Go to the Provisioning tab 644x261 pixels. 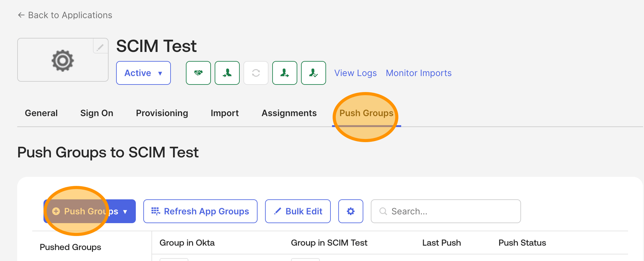(162, 113)
